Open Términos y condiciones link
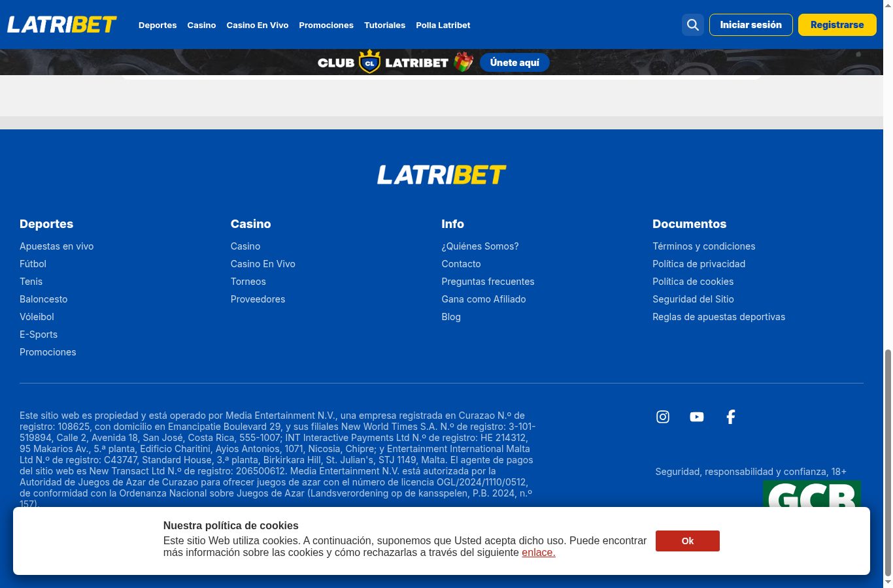Image resolution: width=893 pixels, height=588 pixels. click(x=704, y=246)
